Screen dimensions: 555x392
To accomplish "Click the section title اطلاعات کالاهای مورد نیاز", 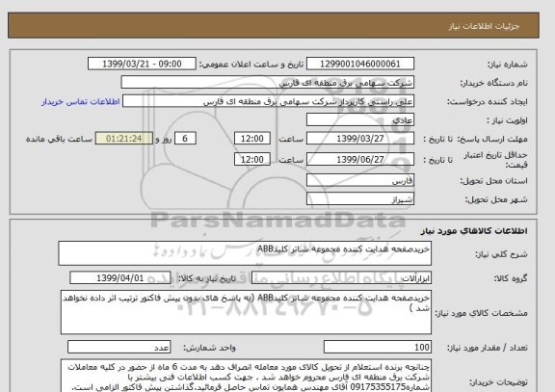I will click(x=474, y=231).
